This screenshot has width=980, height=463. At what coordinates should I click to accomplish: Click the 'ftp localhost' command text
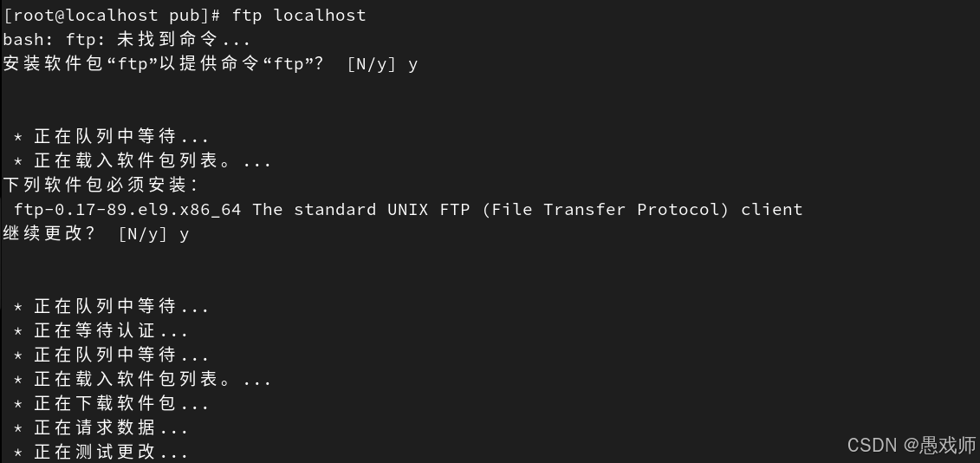coord(299,15)
